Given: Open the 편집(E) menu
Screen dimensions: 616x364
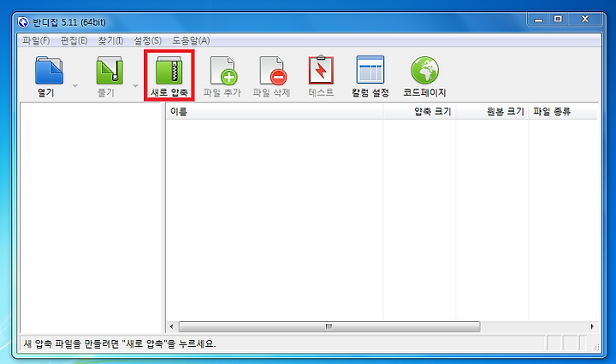Looking at the screenshot, I should (74, 41).
